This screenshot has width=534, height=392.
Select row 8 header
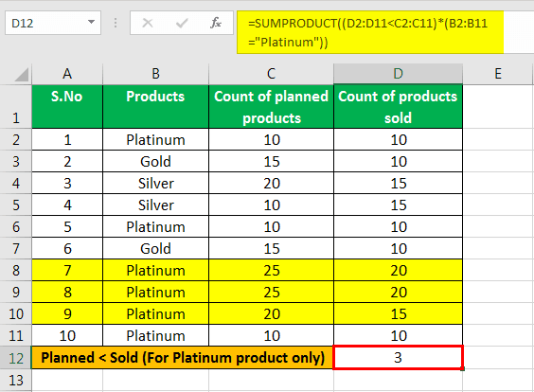[x=16, y=271]
